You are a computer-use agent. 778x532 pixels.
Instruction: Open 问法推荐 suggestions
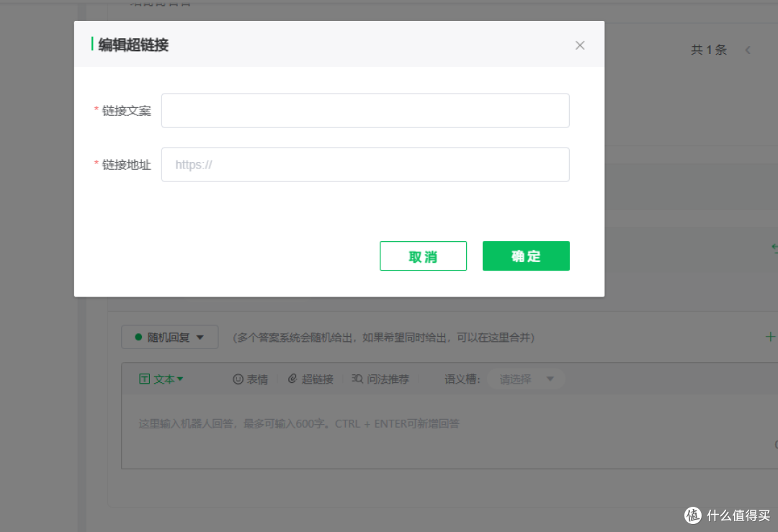(x=380, y=379)
